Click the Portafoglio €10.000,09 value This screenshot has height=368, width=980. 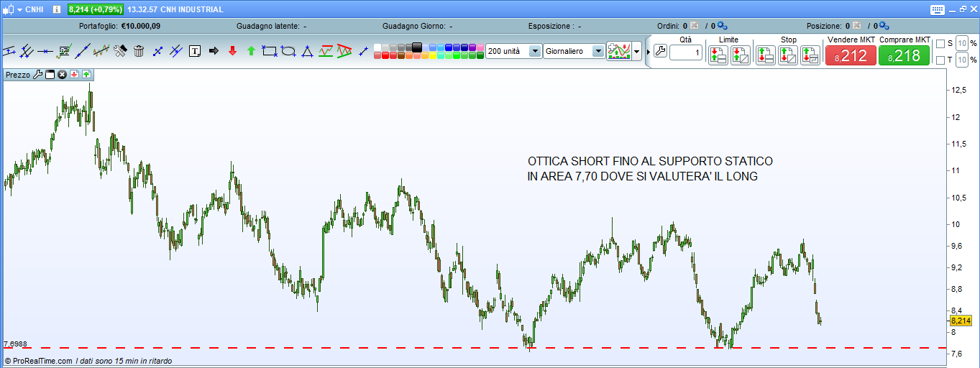[140, 26]
